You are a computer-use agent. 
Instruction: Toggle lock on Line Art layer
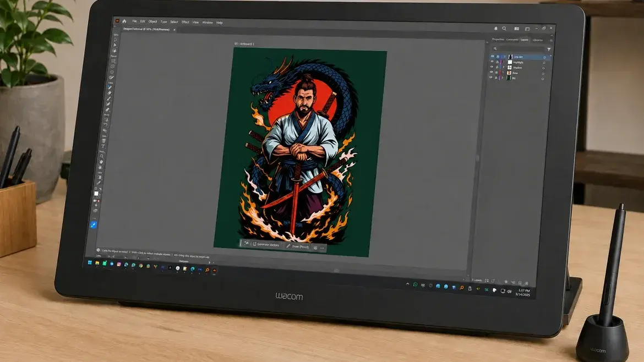(498, 57)
